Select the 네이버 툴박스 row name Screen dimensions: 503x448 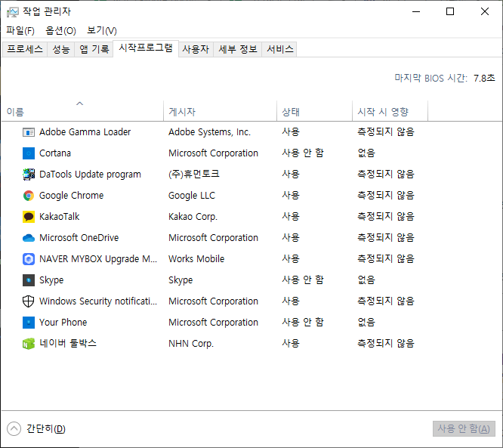[68, 344]
